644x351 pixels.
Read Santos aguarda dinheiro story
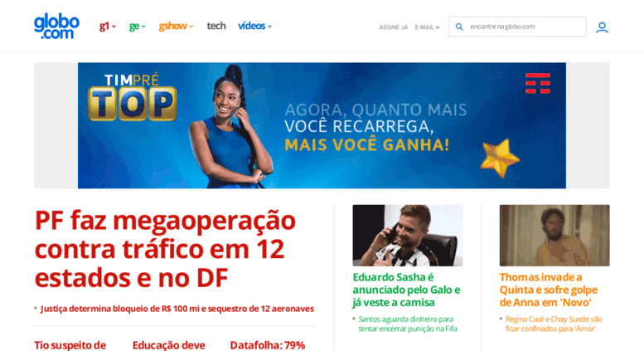tap(408, 324)
